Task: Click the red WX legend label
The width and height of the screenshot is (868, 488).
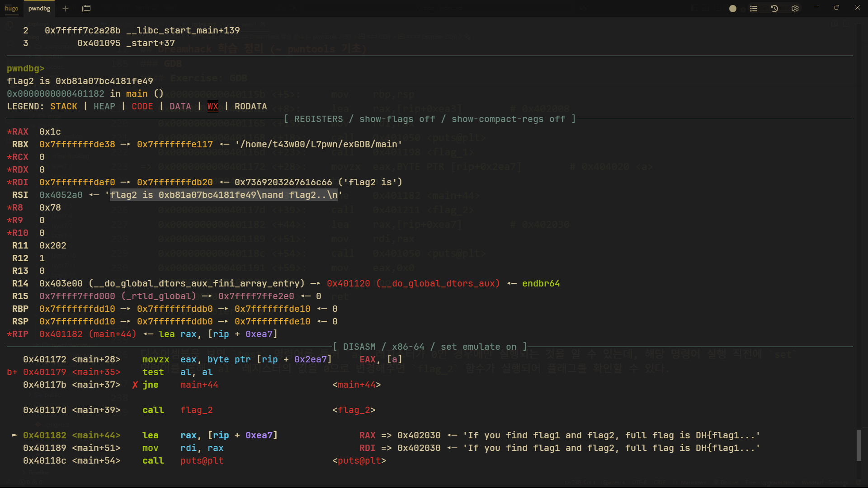Action: pyautogui.click(x=212, y=107)
